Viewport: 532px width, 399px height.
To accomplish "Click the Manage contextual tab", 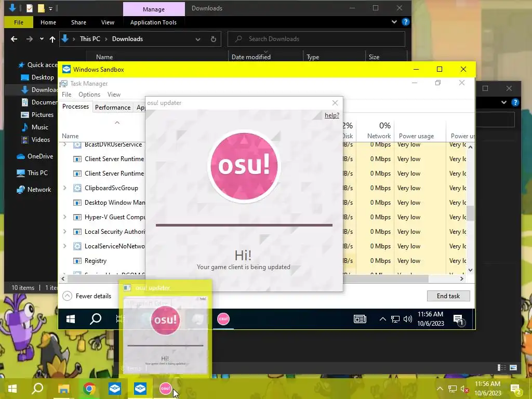I will [154, 9].
